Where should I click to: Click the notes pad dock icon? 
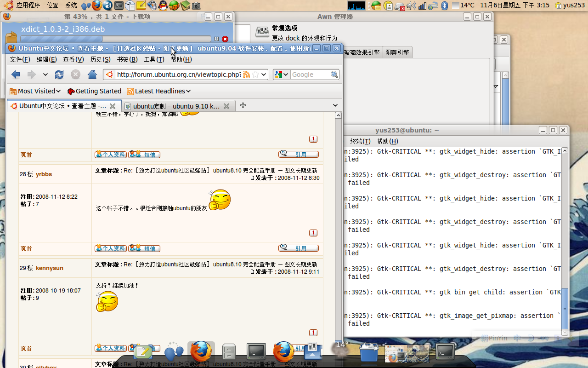pyautogui.click(x=143, y=352)
